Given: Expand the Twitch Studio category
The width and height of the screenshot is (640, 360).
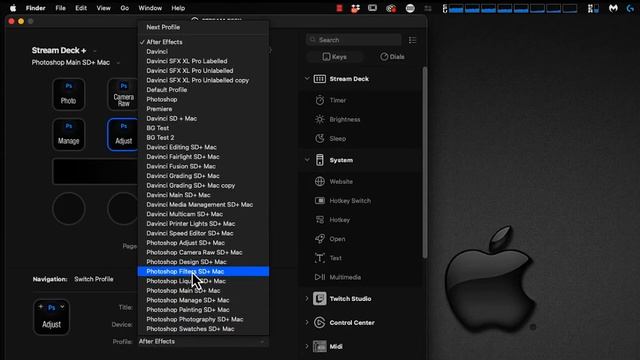Looking at the screenshot, I should pos(307,298).
